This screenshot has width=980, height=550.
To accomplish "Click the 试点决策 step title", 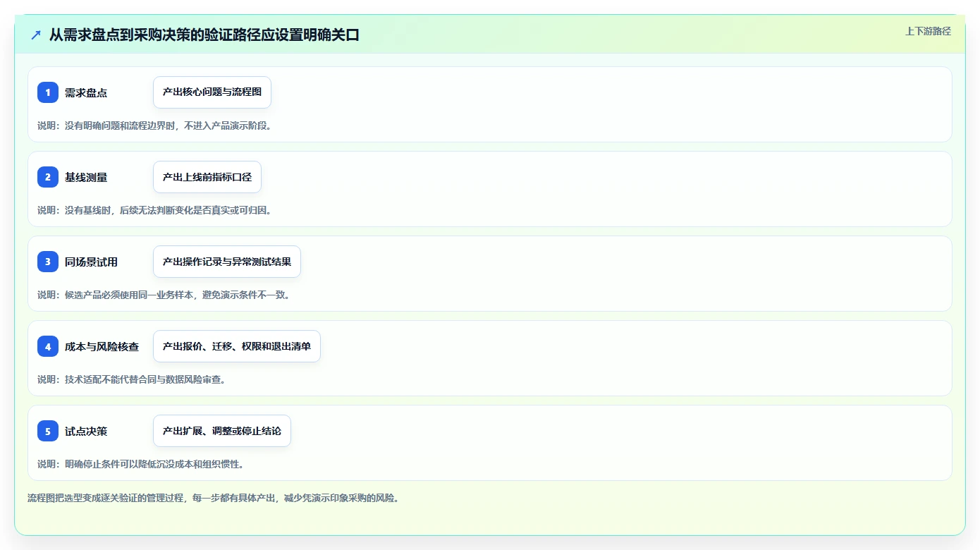I will tap(86, 431).
